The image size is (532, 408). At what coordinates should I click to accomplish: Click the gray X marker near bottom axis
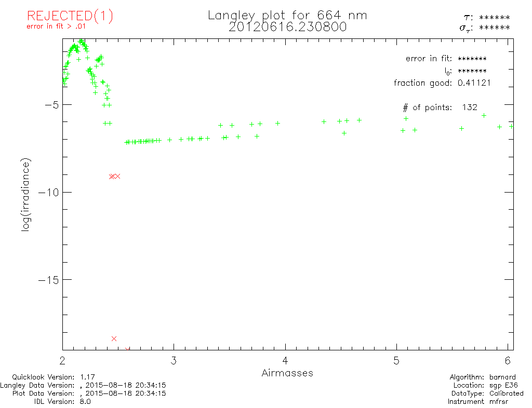[114, 339]
